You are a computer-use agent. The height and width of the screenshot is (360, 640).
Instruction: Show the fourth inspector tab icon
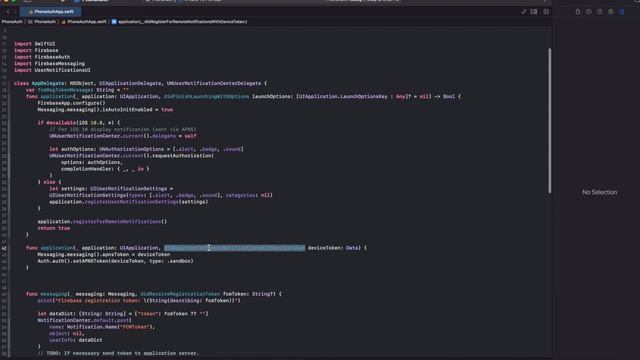(x=611, y=12)
